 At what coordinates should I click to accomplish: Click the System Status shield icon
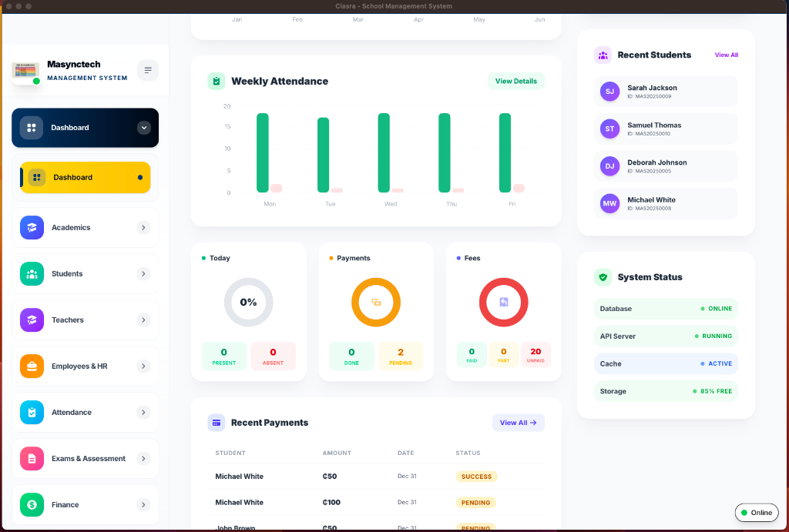[603, 277]
